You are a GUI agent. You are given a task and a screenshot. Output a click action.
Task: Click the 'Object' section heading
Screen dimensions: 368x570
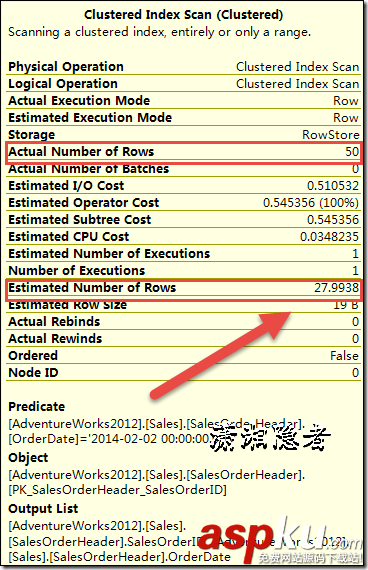28,458
